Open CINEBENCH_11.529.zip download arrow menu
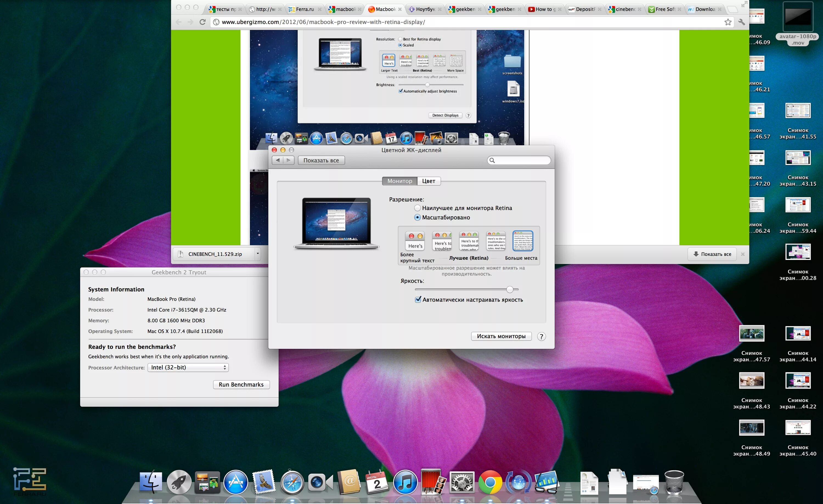Viewport: 823px width, 504px height. 258,254
